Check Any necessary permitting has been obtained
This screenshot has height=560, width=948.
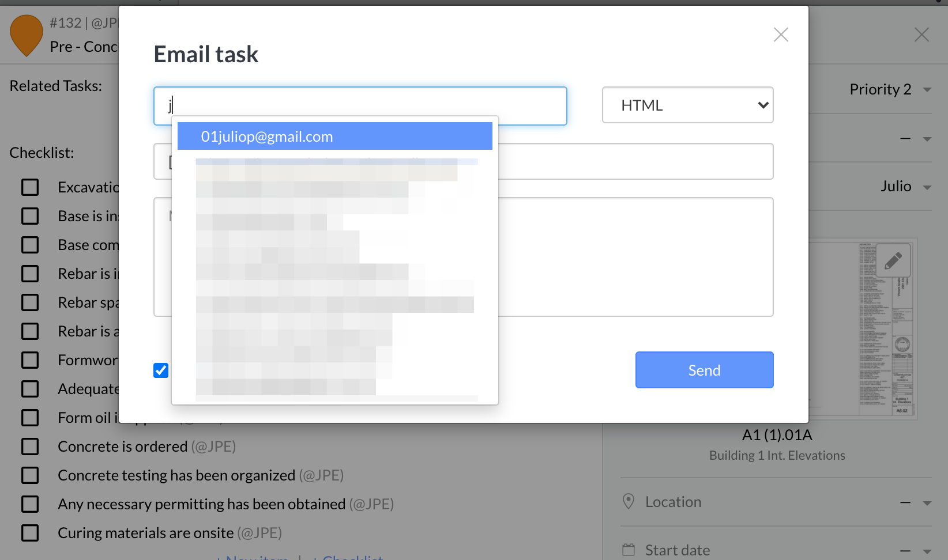click(30, 504)
